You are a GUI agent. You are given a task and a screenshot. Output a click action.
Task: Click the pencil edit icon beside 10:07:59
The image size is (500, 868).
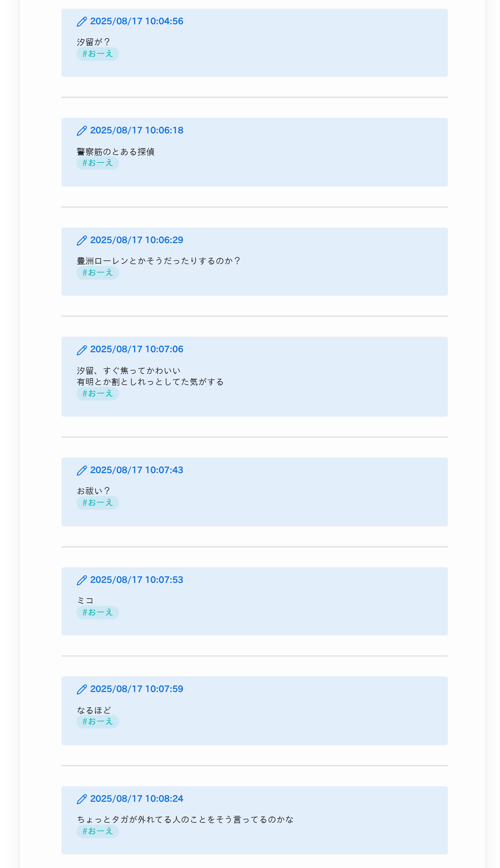(x=82, y=689)
